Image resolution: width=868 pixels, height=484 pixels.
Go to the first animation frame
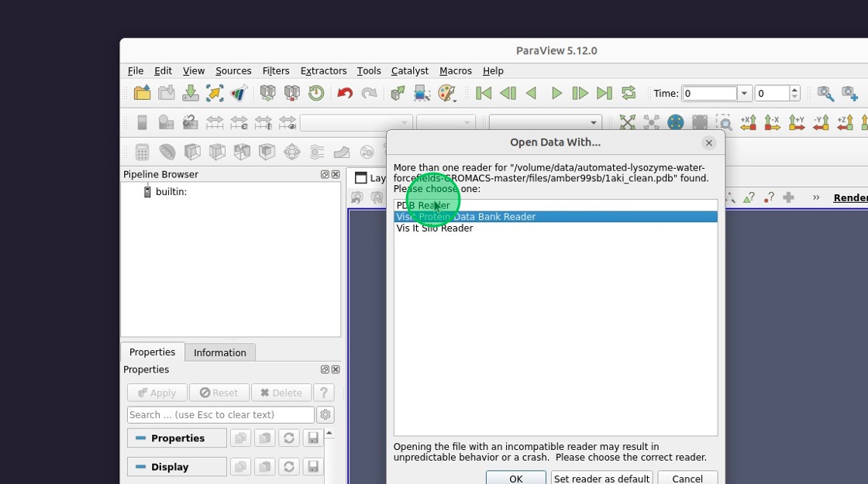(484, 93)
